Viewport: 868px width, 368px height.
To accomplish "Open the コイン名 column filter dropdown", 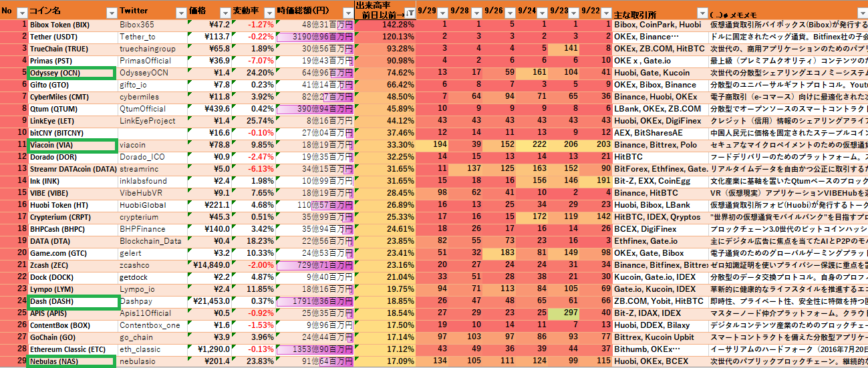I will coord(112,13).
